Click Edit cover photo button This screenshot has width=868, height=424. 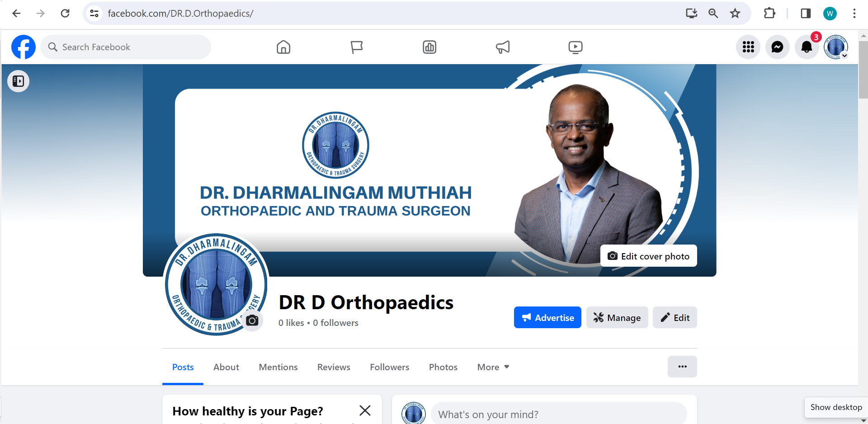[648, 256]
